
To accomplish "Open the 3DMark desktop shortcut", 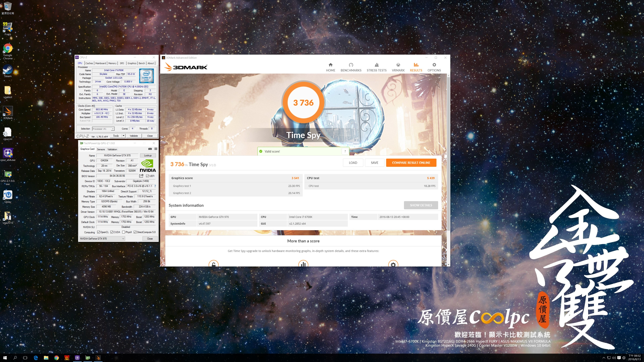I will coord(8,113).
